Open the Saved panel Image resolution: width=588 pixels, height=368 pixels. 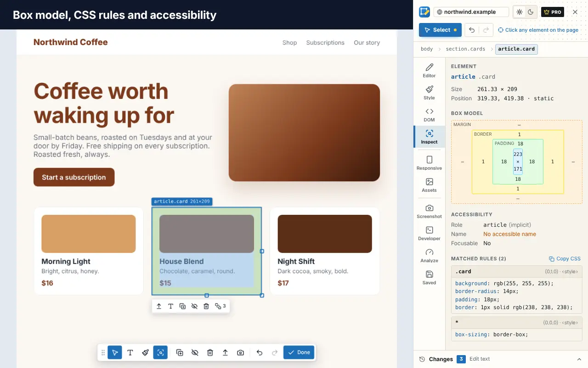coord(429,277)
